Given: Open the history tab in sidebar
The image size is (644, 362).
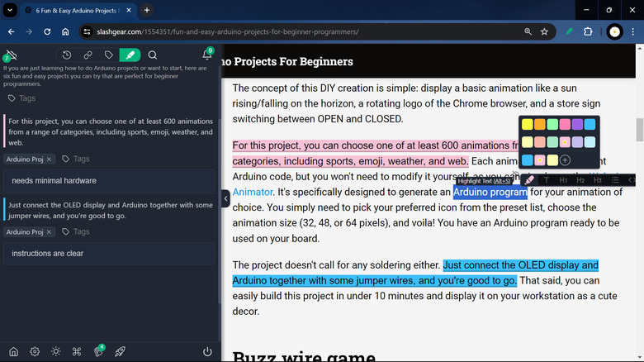Looking at the screenshot, I should [x=67, y=55].
